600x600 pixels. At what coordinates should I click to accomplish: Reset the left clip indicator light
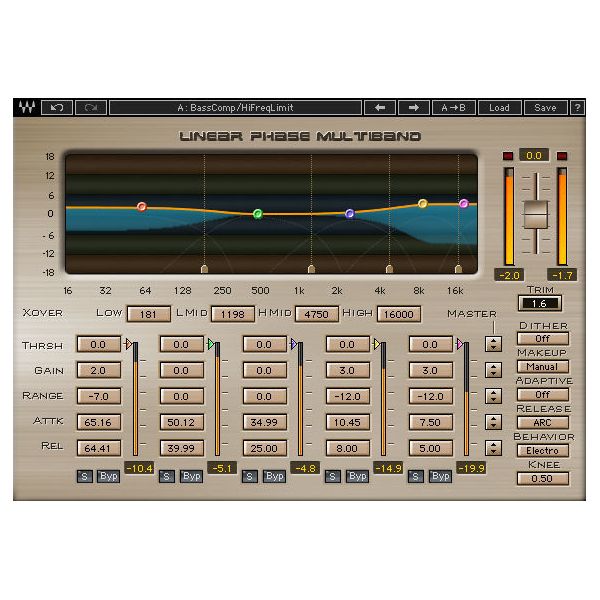pos(508,156)
